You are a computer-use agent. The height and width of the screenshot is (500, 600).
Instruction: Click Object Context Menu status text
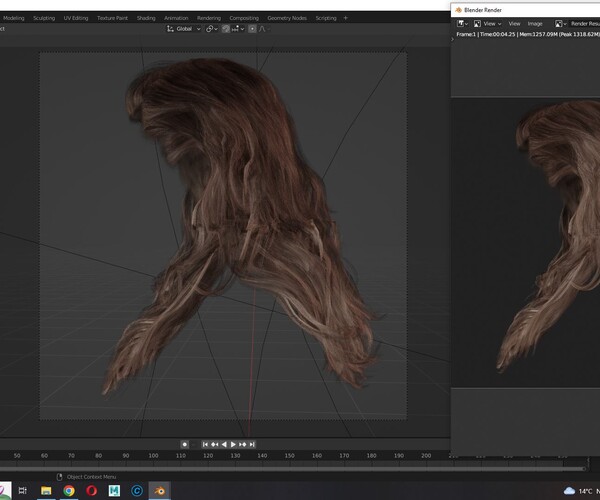tap(91, 477)
